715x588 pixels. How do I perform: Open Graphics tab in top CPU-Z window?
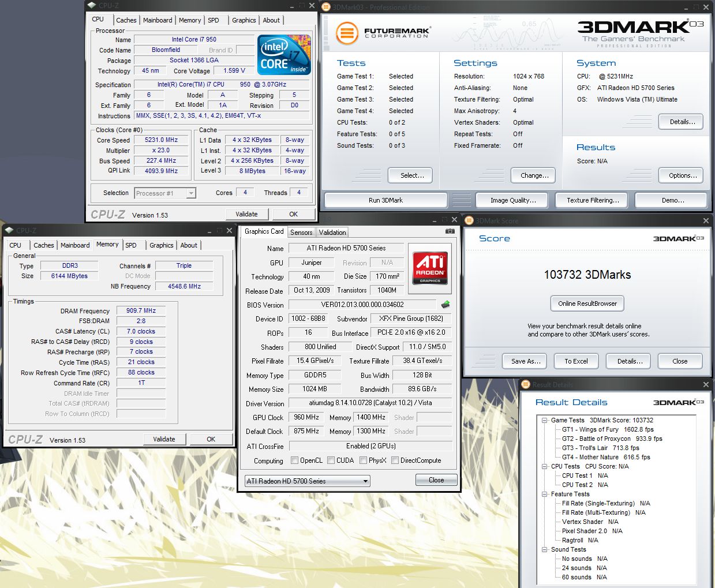click(x=244, y=20)
